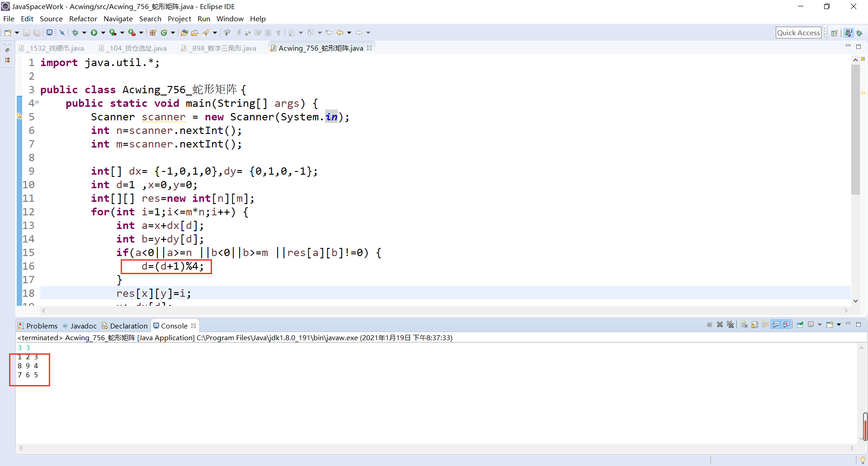
Task: Click the Forward navigation arrow icon
Action: tap(359, 33)
